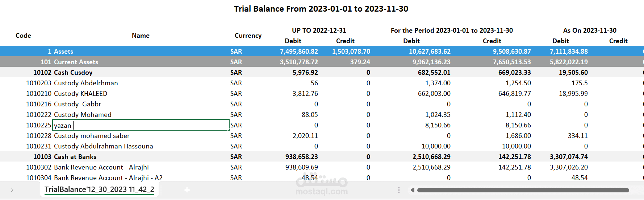Viewport: 644px width, 200px height.
Task: Select account code 1010231 cell
Action: 39,146
